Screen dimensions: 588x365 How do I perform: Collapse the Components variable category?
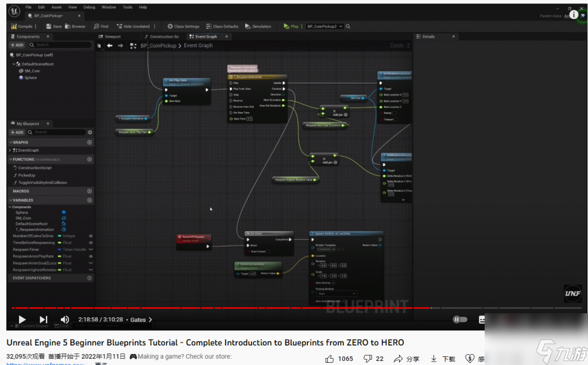10,207
